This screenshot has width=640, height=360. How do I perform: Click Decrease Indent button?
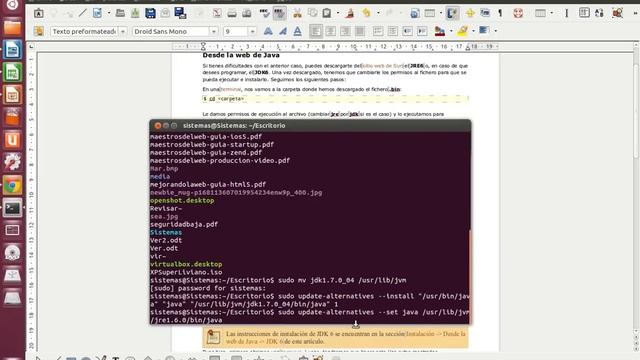407,31
